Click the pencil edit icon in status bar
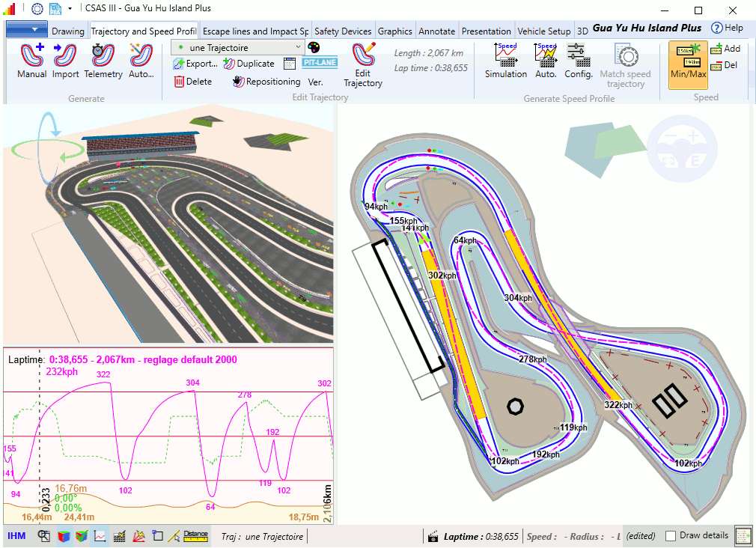This screenshot has width=756, height=548. tap(176, 536)
